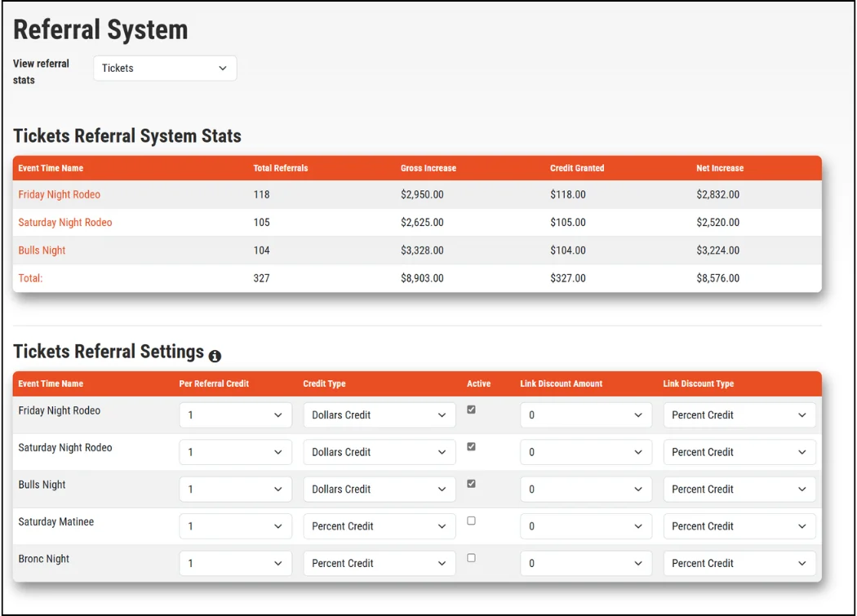Open Link Discount Amount dropdown for Saturday Night Rodeo

tap(586, 453)
